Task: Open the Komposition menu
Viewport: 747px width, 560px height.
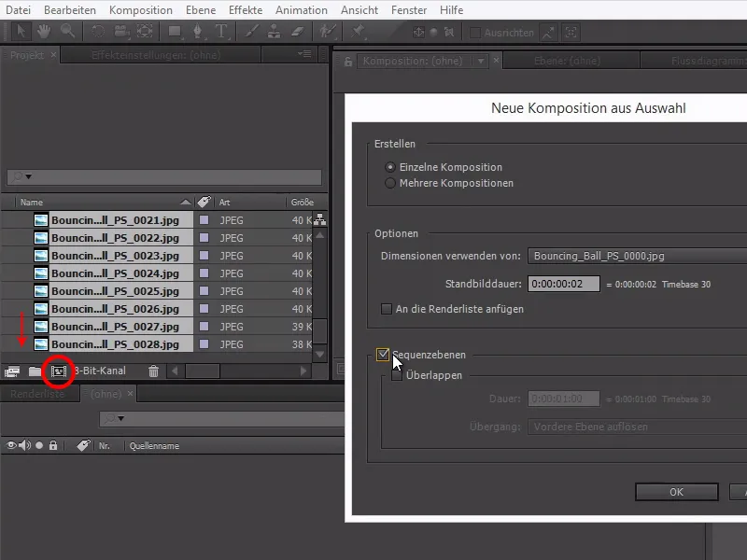Action: [141, 10]
